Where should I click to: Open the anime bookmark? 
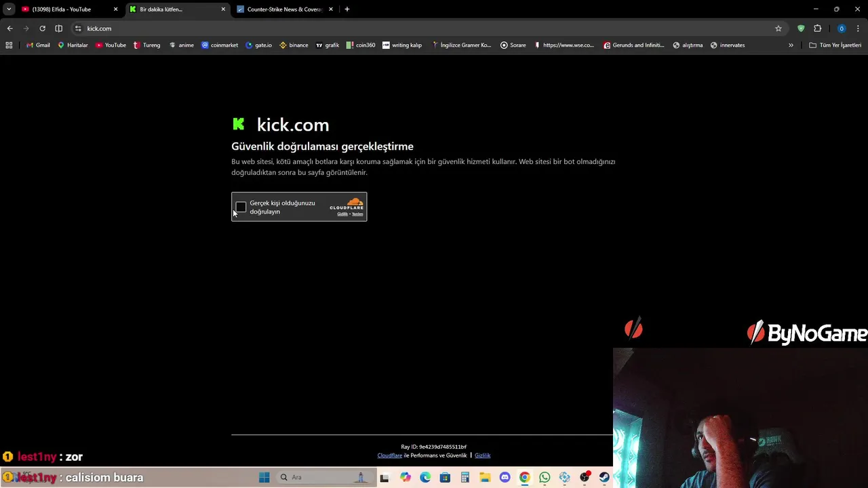(181, 45)
